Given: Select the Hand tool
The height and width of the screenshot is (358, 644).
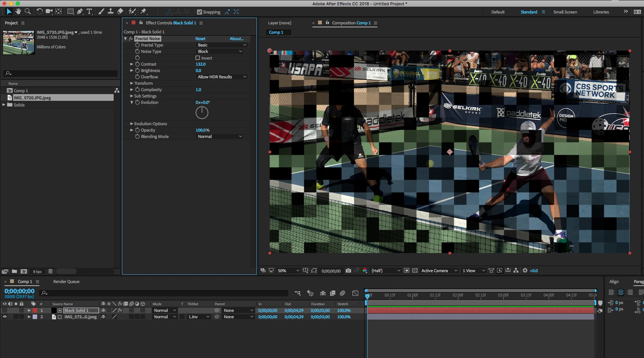Looking at the screenshot, I should [x=18, y=12].
